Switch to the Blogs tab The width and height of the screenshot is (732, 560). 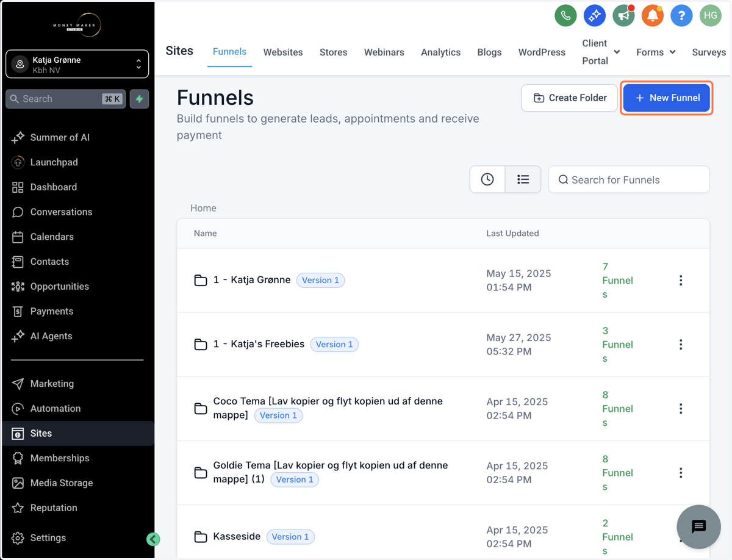[489, 52]
